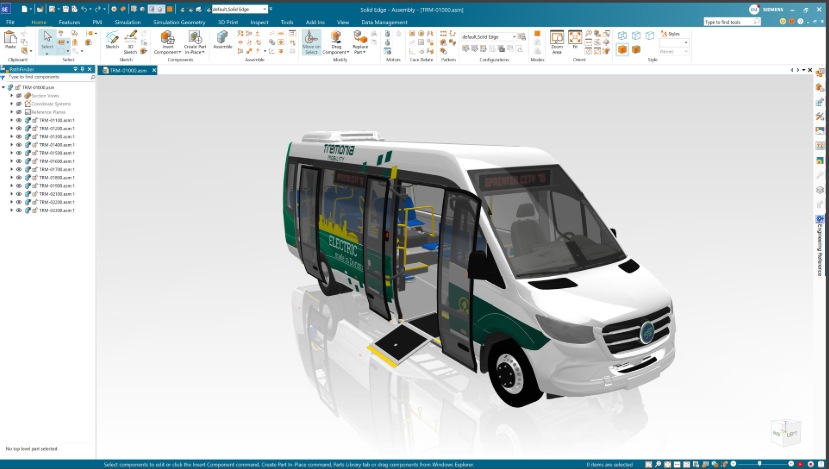Click the 3D Sketch tool
The width and height of the screenshot is (829, 469).
pos(130,38)
